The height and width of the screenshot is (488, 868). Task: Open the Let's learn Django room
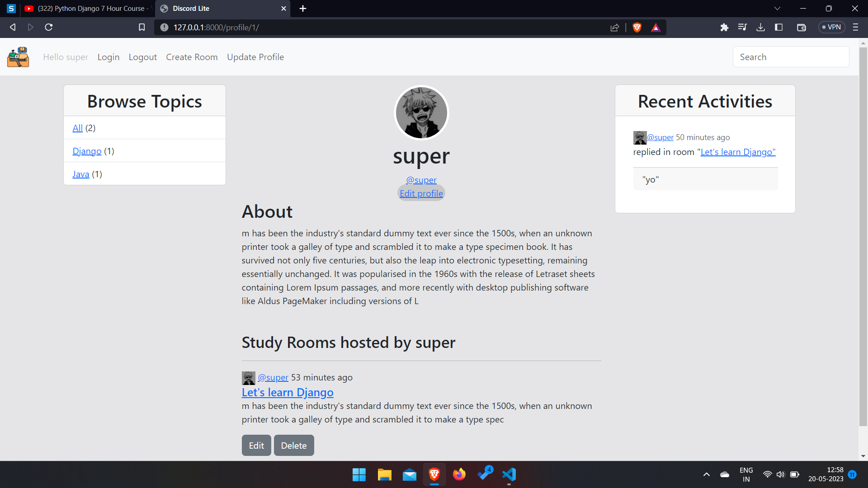tap(287, 392)
